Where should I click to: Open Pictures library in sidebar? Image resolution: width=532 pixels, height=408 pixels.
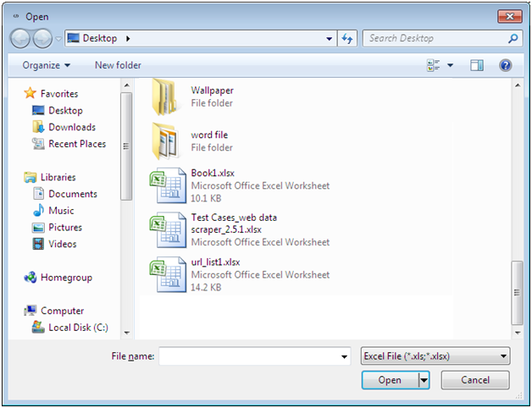(65, 227)
